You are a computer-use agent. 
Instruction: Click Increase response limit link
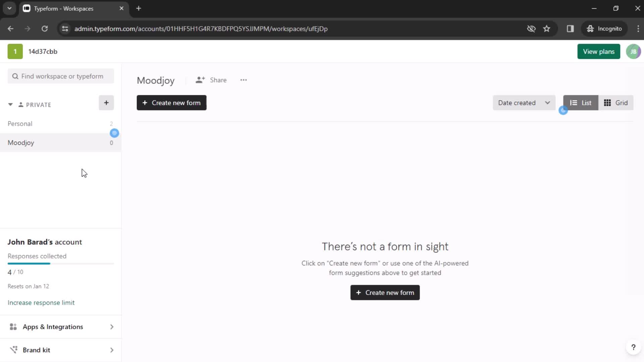coord(41,302)
